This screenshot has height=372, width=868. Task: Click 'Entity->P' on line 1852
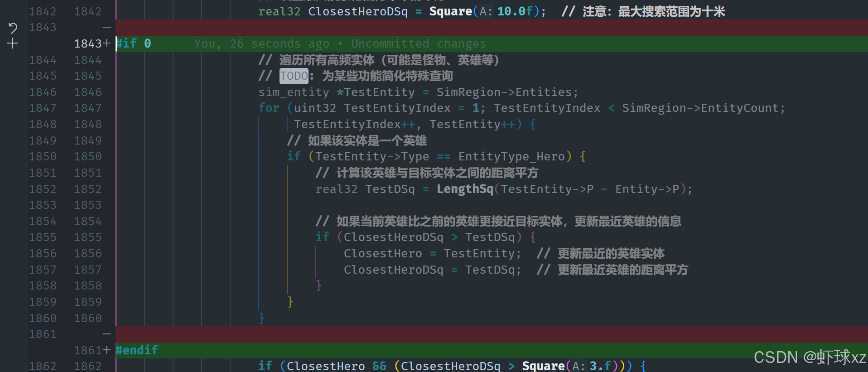(647, 189)
